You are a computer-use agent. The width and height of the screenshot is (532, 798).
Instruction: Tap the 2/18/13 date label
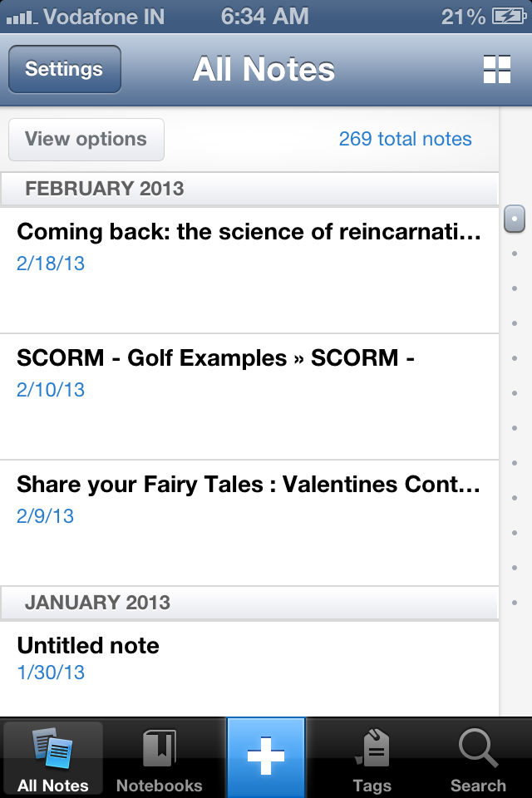point(51,264)
